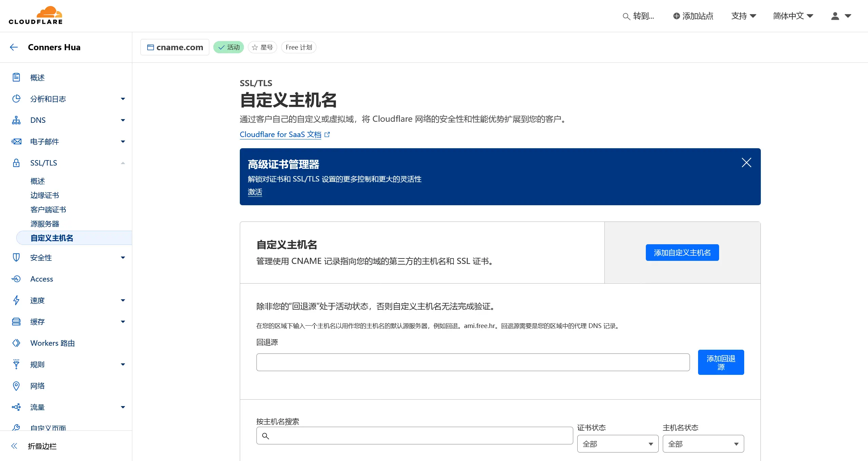Click the Conners Hua account name
This screenshot has width=868, height=461.
54,47
